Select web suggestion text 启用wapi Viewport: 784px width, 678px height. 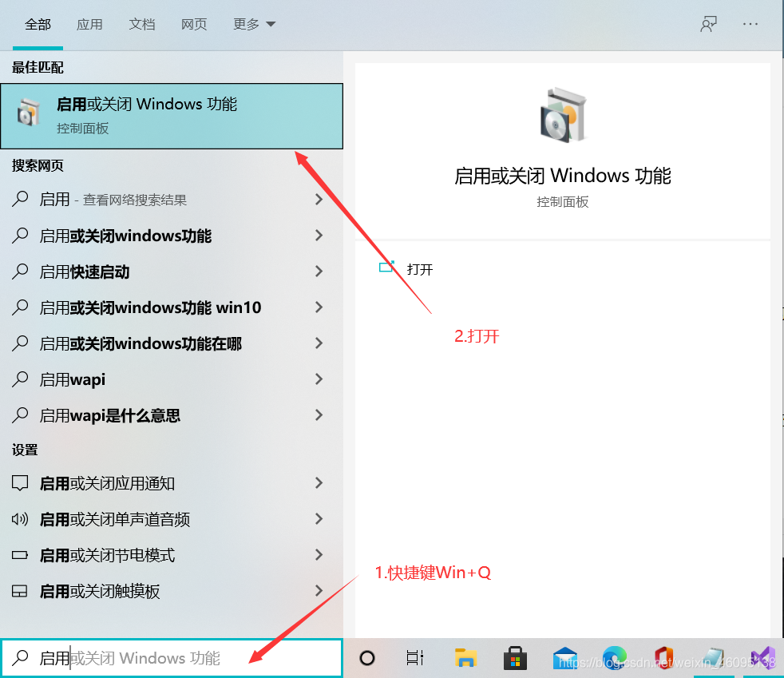[x=73, y=380]
